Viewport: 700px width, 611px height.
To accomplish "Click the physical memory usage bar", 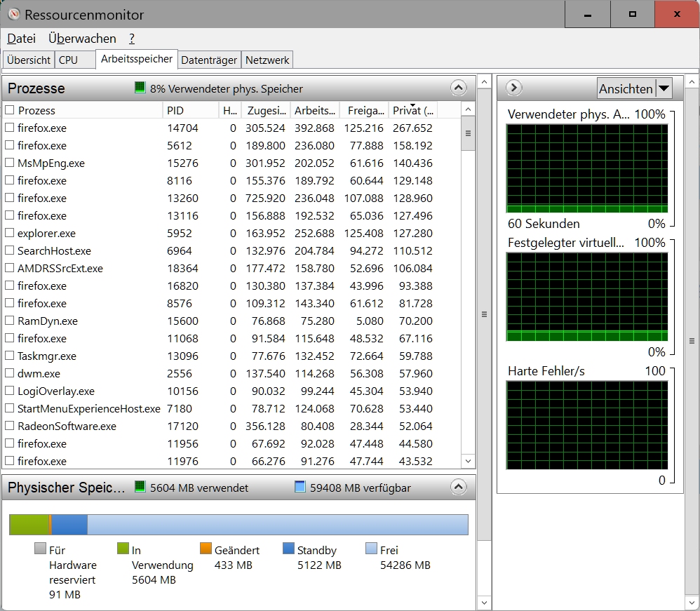I will [x=239, y=525].
